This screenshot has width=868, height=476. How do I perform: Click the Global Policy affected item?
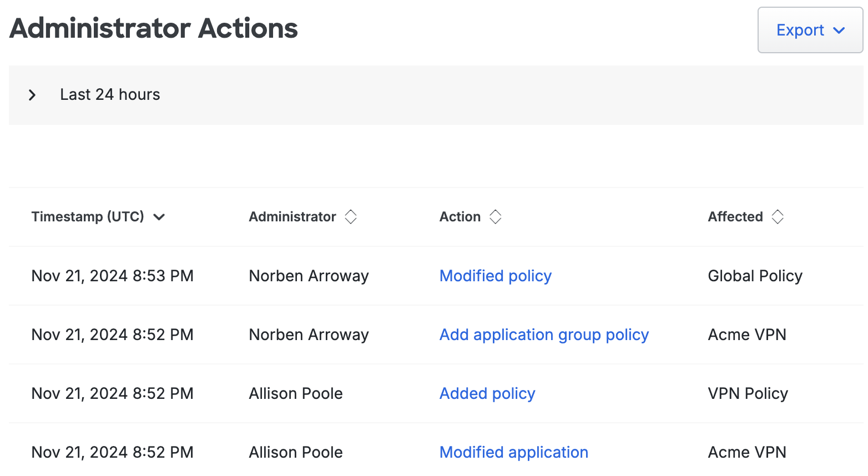pyautogui.click(x=755, y=276)
